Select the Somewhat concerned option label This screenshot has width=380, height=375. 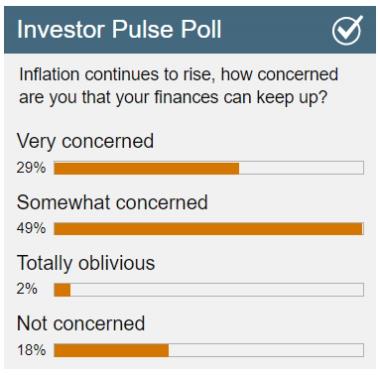pyautogui.click(x=112, y=202)
